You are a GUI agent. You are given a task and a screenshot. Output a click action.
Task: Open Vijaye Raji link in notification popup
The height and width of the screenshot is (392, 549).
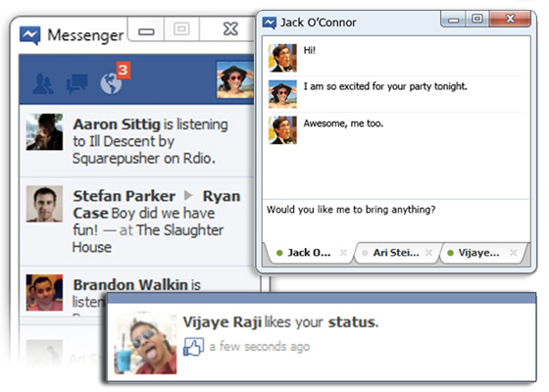(x=222, y=322)
